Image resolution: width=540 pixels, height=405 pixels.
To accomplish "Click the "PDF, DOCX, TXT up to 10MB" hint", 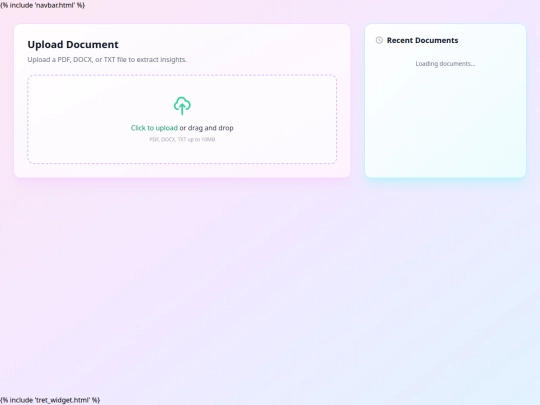I will tap(182, 139).
